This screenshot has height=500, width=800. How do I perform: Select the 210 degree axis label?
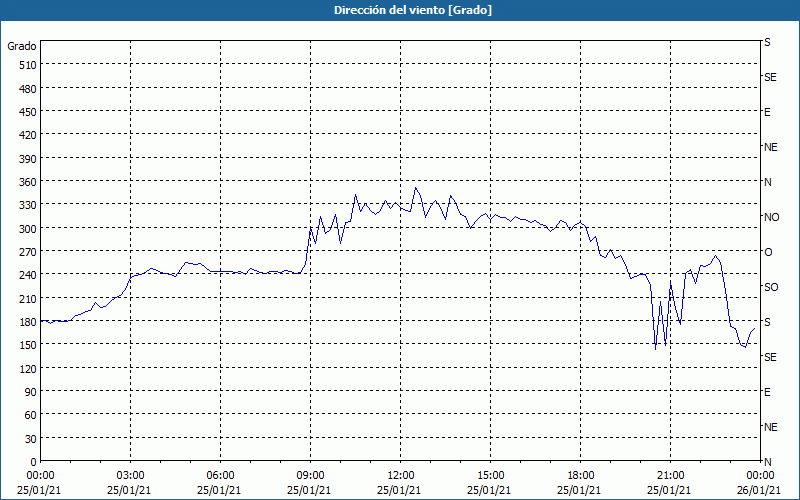pos(28,299)
